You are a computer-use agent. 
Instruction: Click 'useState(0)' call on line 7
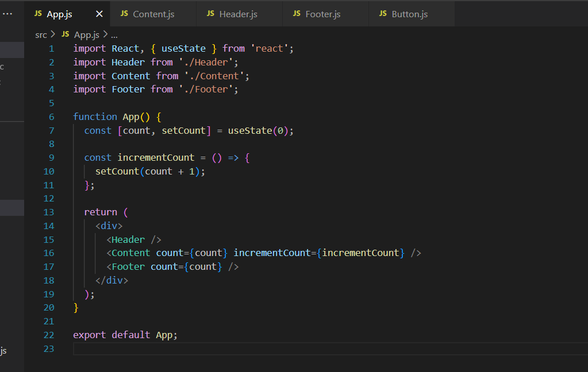point(258,131)
